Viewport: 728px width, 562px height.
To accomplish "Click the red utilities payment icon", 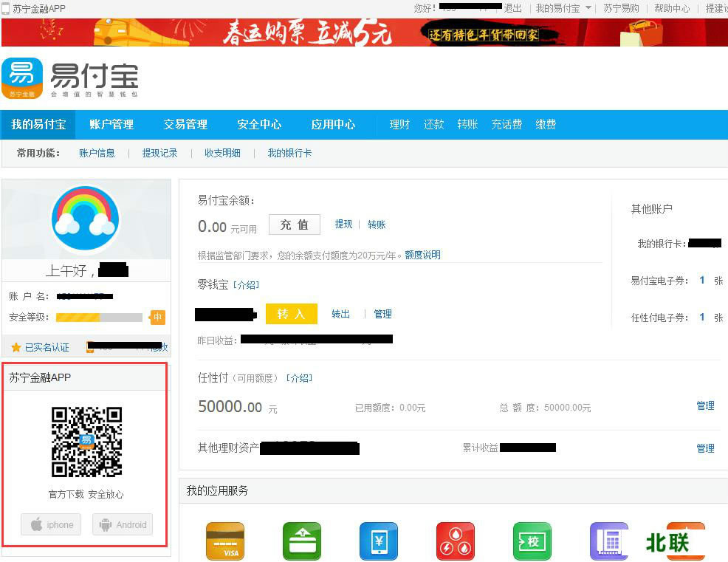I will point(456,541).
